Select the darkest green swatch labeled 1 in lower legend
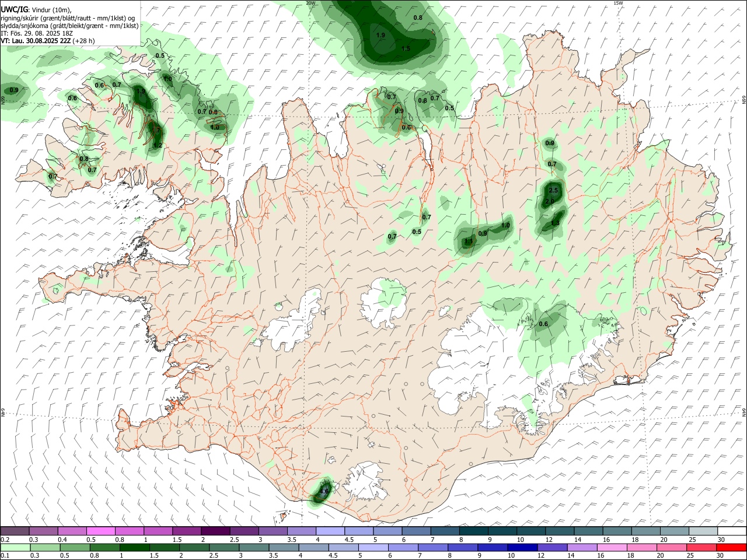 coord(135,548)
